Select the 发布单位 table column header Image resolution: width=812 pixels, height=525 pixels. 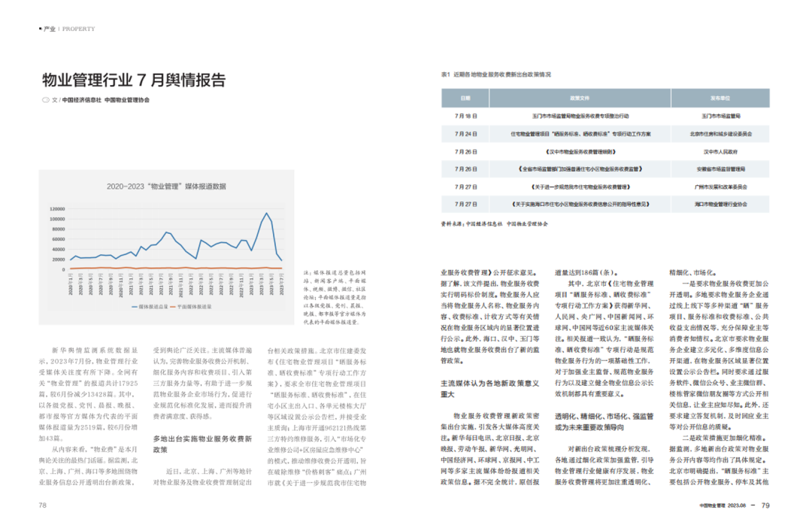[x=720, y=99]
